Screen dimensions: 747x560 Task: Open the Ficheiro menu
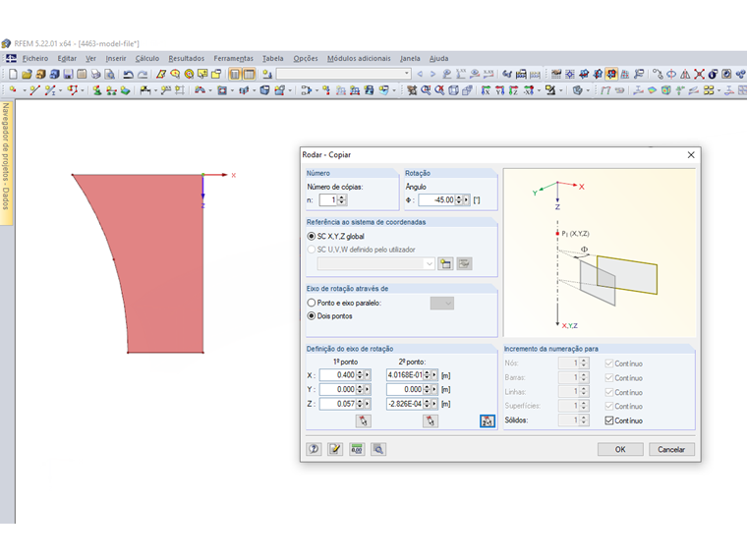[35, 59]
